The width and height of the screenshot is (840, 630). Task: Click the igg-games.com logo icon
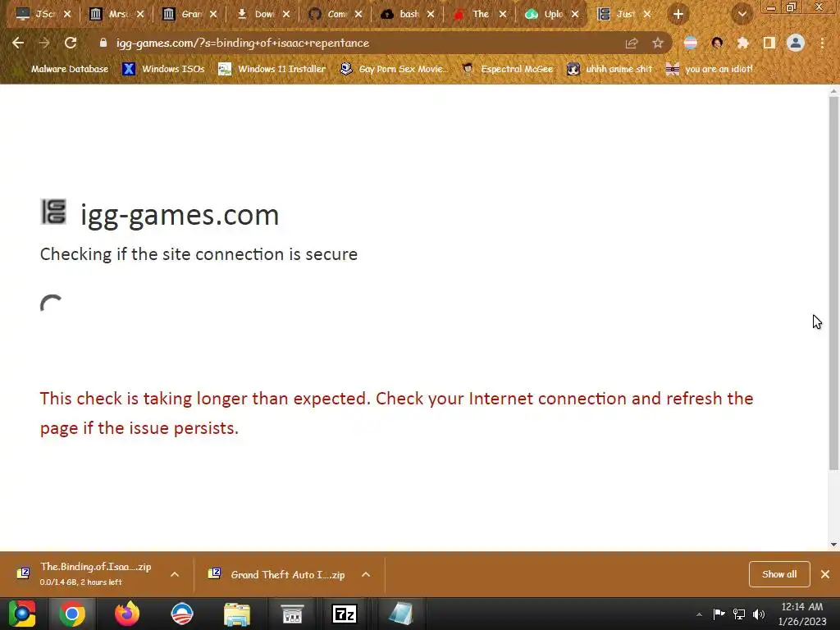pyautogui.click(x=53, y=212)
